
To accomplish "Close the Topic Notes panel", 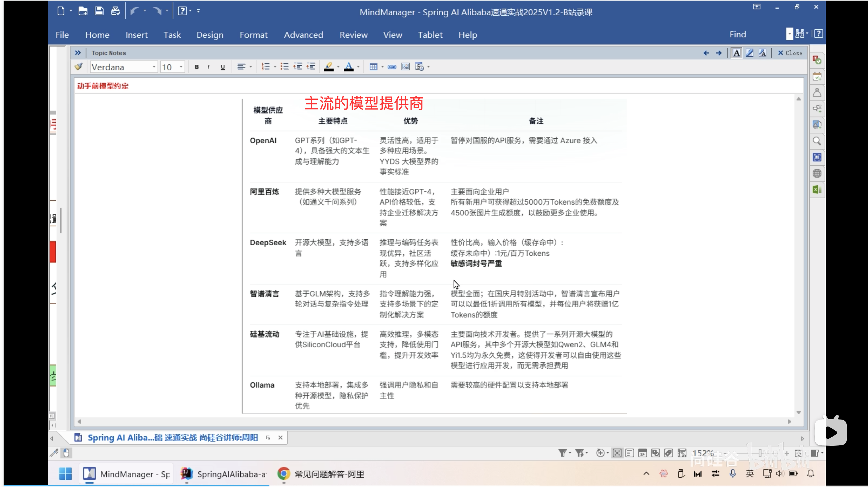I will coord(790,53).
